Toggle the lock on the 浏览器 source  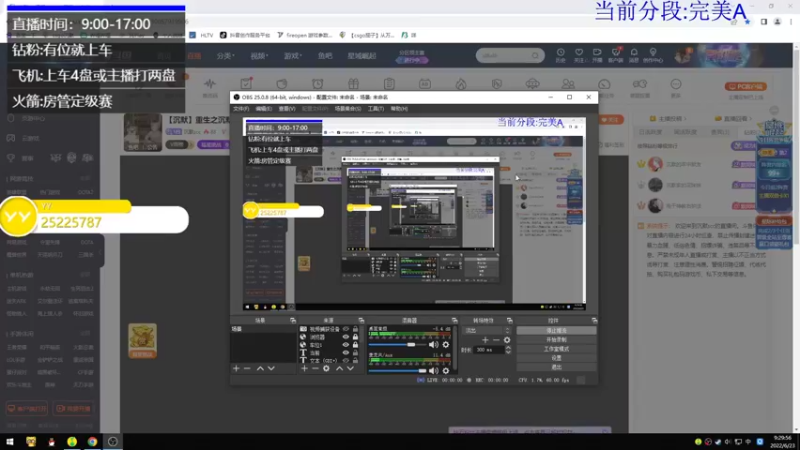pyautogui.click(x=355, y=337)
